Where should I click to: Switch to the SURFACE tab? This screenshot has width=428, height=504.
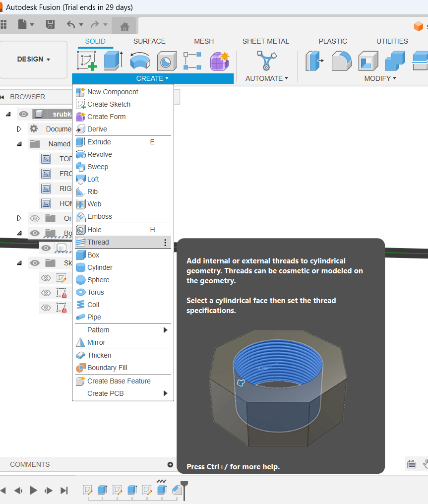click(149, 42)
